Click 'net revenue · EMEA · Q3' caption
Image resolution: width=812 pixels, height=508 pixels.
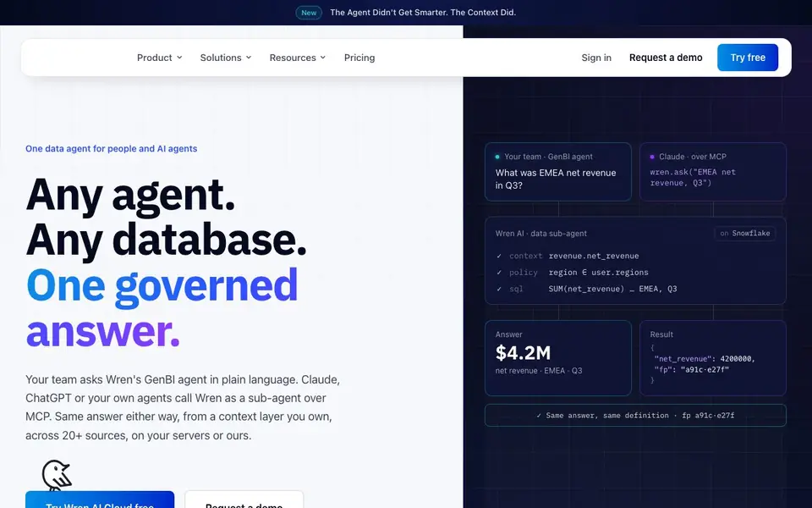[x=539, y=371]
